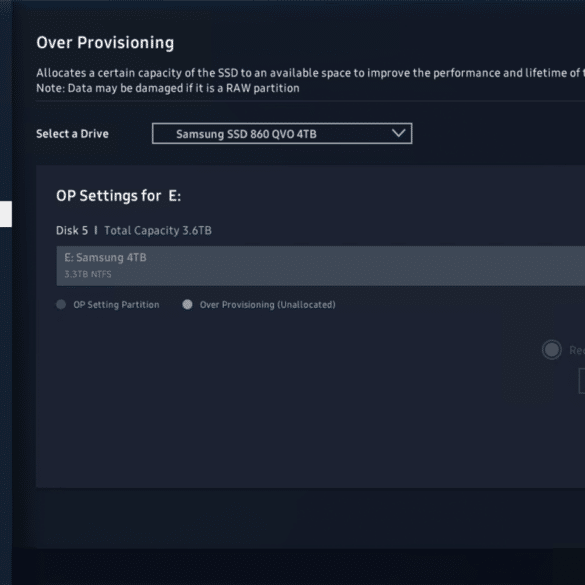Click the cut-off input box below the radio

pyautogui.click(x=582, y=381)
